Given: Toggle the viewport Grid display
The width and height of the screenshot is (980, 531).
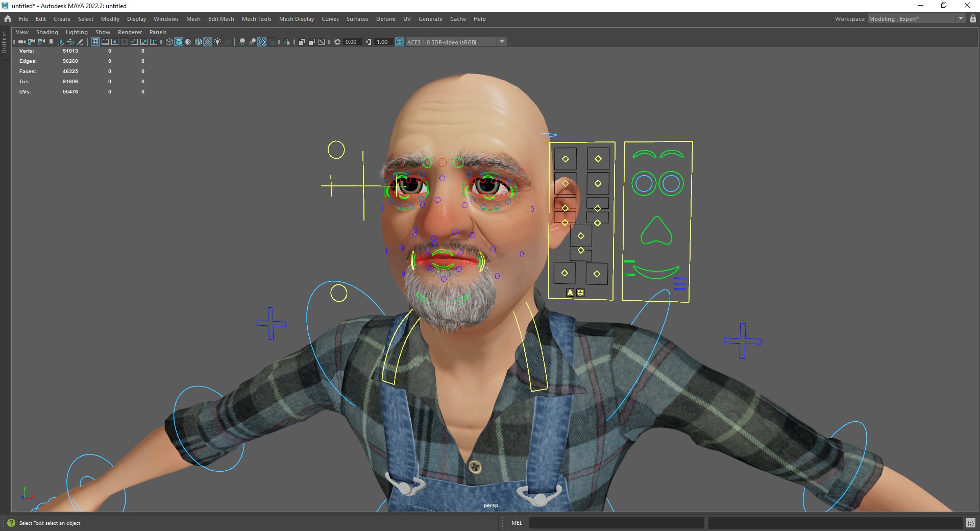Looking at the screenshot, I should pyautogui.click(x=95, y=42).
